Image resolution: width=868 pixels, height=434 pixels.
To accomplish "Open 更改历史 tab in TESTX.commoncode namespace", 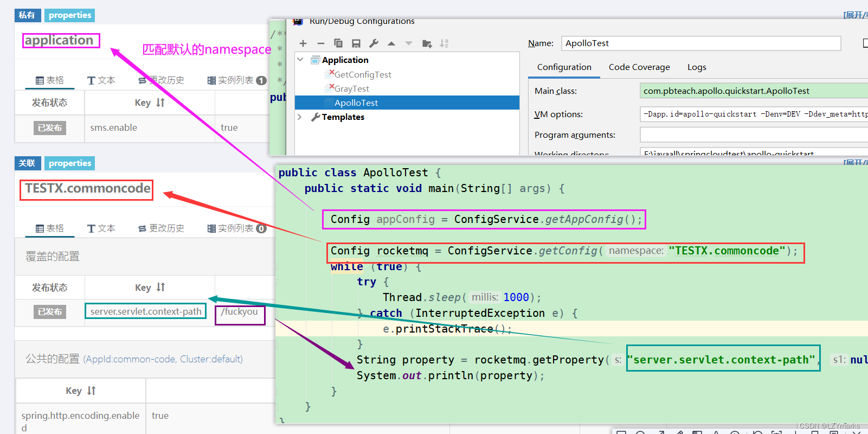I will click(x=161, y=228).
